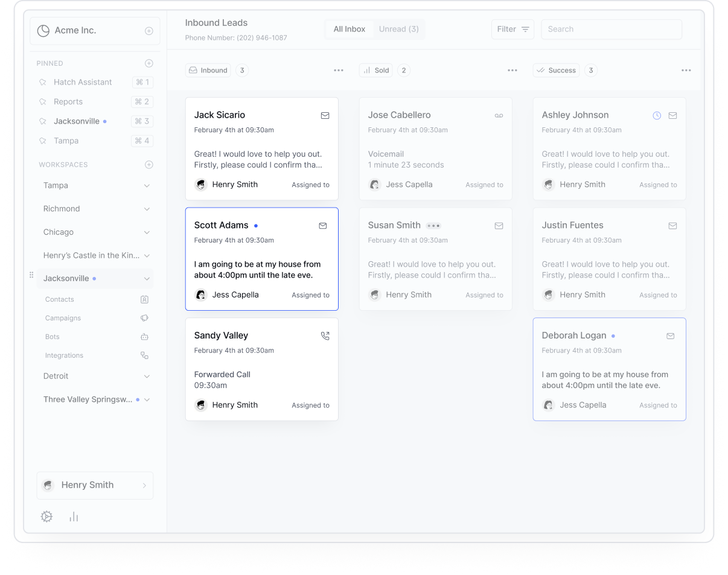Viewport: 728px width, 575px height.
Task: Click the envelope icon on Jack Sicario's card
Action: [x=325, y=115]
